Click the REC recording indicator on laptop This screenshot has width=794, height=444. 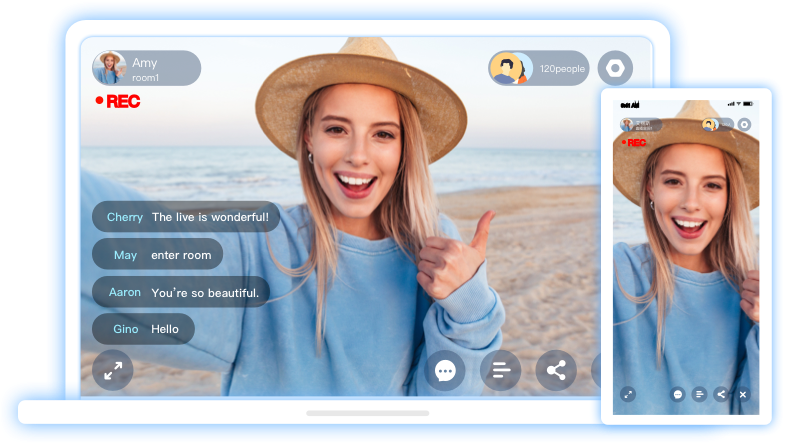click(x=118, y=101)
